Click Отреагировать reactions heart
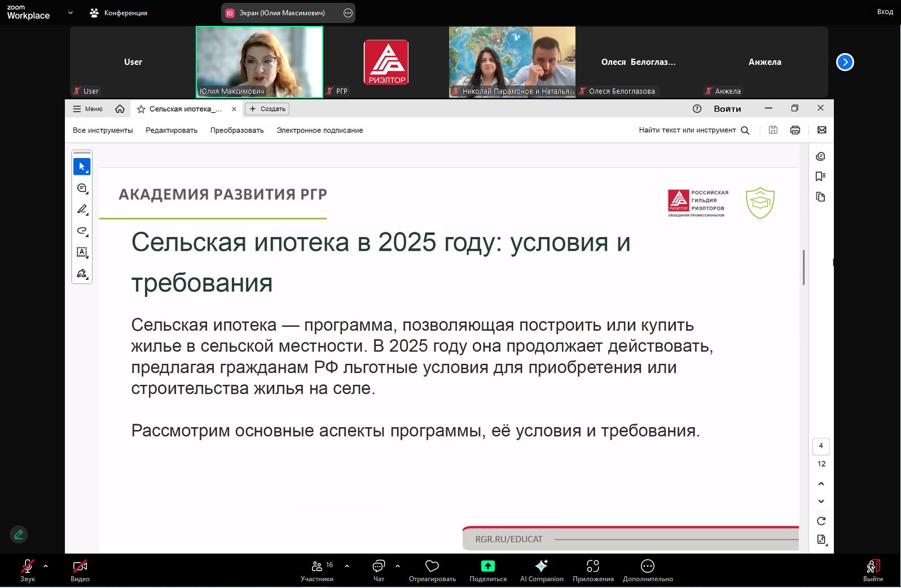Screen dimensions: 901x588 click(432, 570)
